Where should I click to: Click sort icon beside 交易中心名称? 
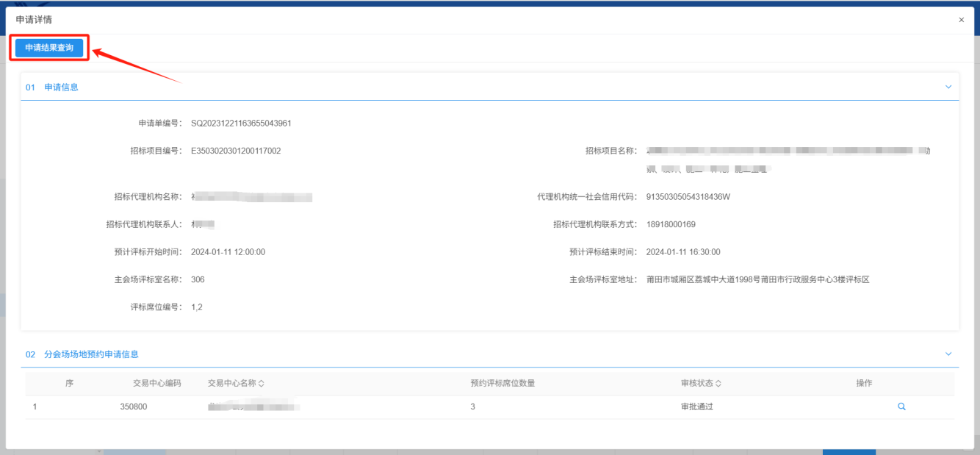261,384
